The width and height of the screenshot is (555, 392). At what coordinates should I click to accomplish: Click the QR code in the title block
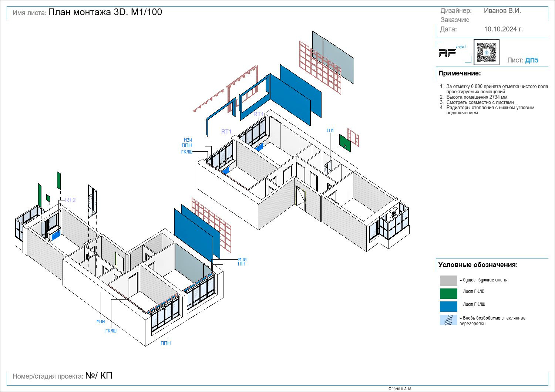[486, 52]
